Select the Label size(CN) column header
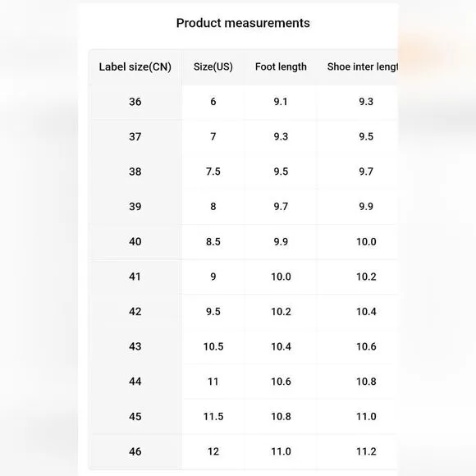Screen dimensions: 476x476 (x=135, y=66)
